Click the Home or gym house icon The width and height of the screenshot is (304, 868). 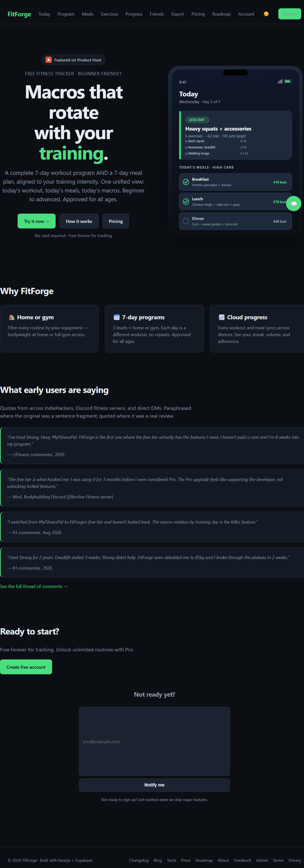coord(12,317)
